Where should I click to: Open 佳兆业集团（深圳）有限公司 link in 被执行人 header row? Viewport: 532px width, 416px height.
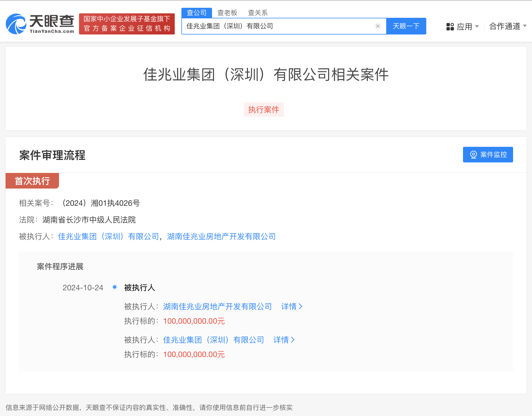[109, 236]
